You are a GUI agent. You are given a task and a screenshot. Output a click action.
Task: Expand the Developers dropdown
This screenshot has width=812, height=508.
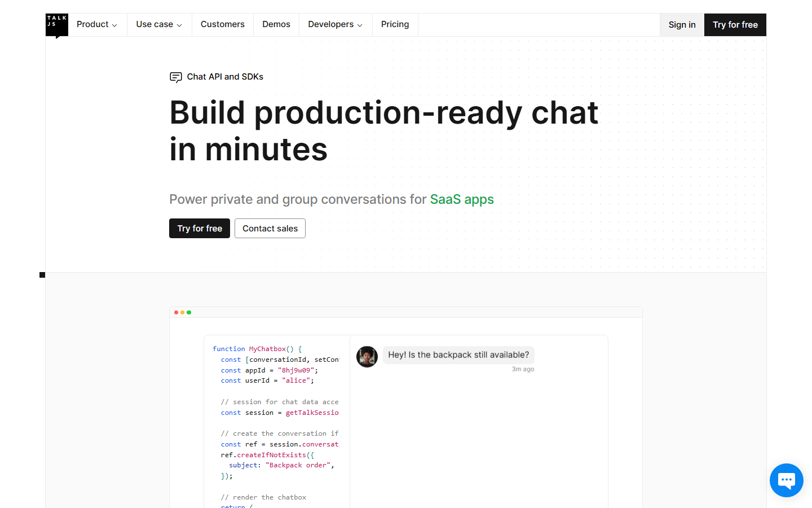click(x=332, y=24)
